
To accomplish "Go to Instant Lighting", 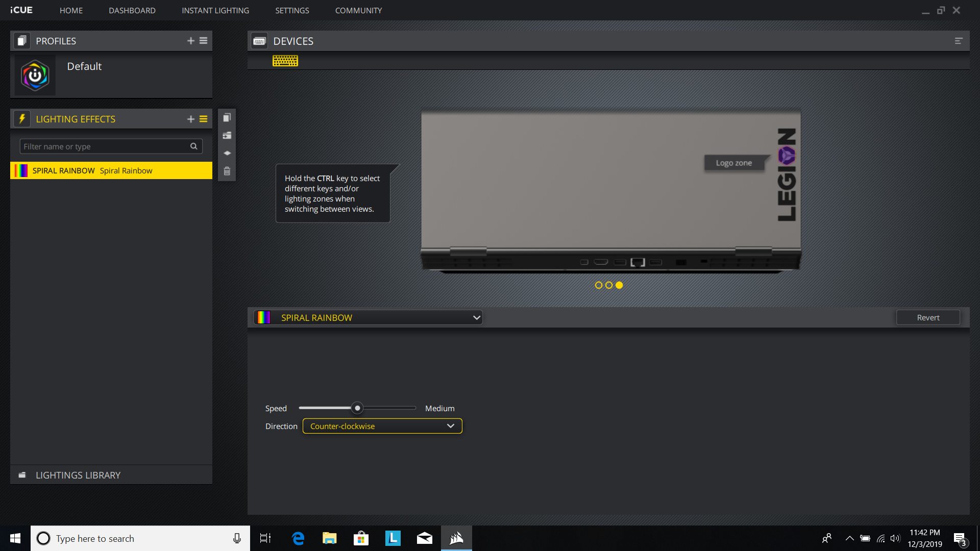I will [215, 10].
